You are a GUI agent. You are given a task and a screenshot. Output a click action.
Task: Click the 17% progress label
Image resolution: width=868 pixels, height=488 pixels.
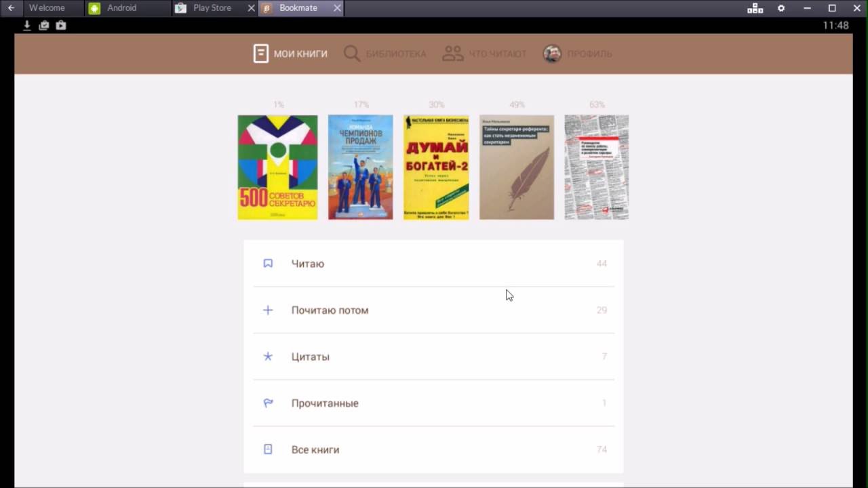[x=361, y=104]
